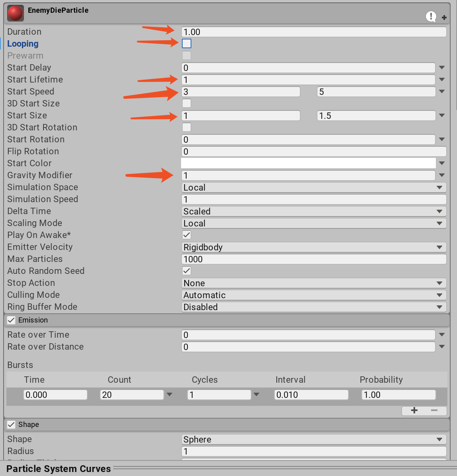Open Start Rotation mode dropdown arrow
Screen dimensions: 457x476
pos(442,140)
